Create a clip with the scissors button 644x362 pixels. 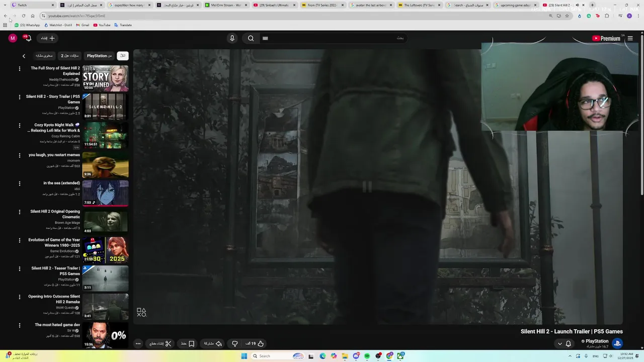(160, 343)
